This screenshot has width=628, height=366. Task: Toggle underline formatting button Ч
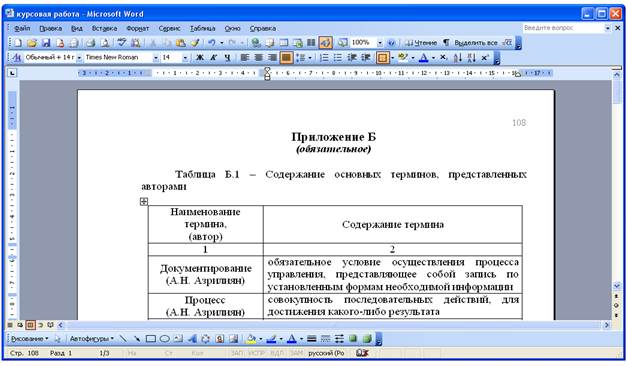[227, 58]
